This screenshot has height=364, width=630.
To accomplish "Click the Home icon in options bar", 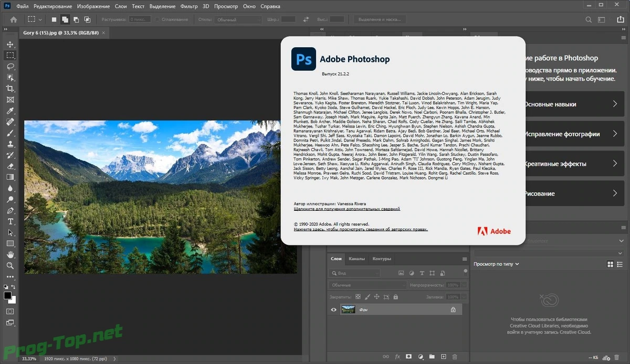I will 14,19.
